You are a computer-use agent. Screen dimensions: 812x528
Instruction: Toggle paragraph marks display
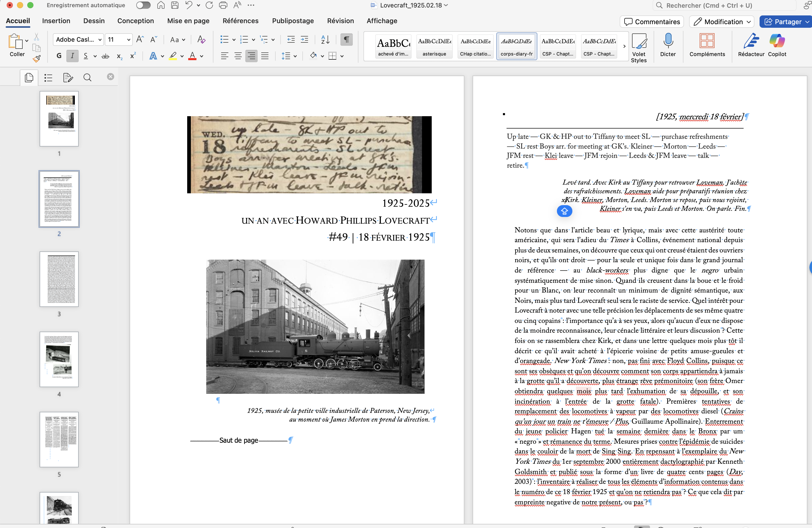(x=346, y=40)
